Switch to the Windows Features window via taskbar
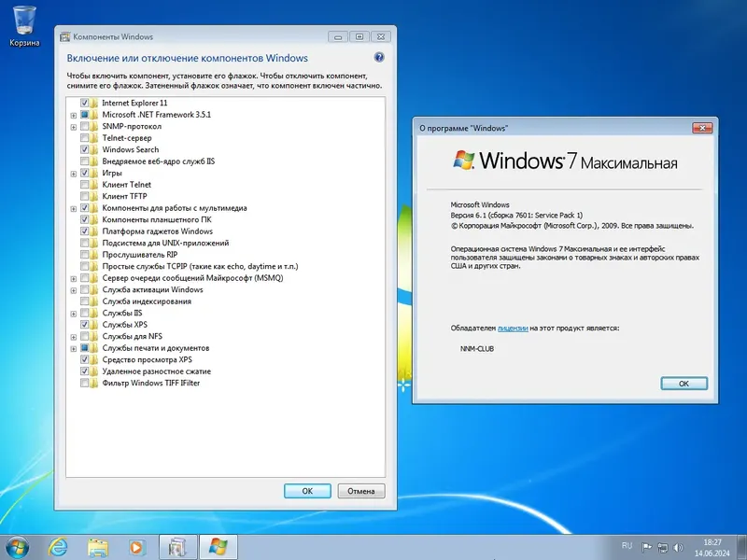Image resolution: width=747 pixels, height=560 pixels. (176, 546)
